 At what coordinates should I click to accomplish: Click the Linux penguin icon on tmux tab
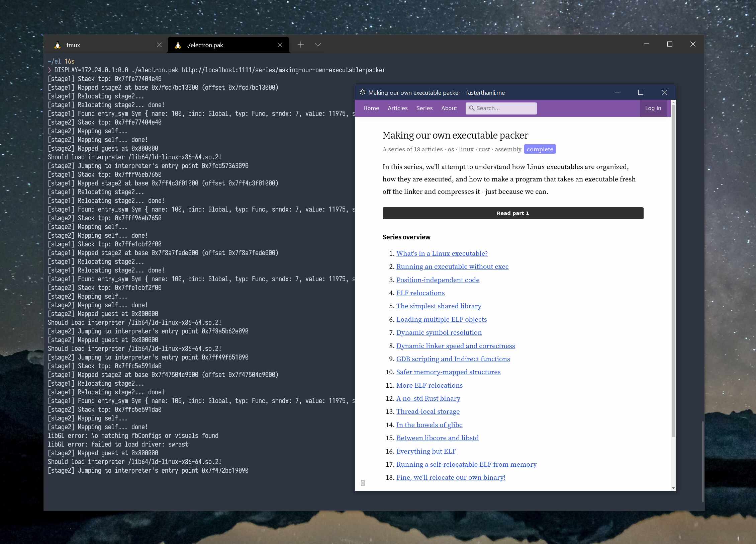[58, 45]
